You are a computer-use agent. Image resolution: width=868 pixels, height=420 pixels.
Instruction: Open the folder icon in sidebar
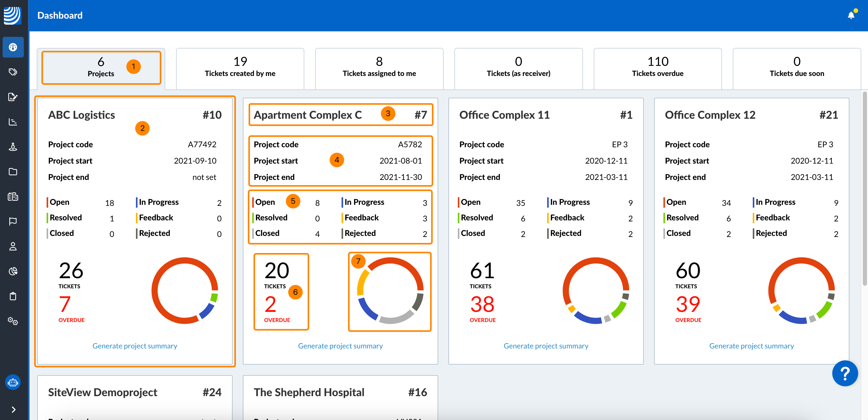13,172
